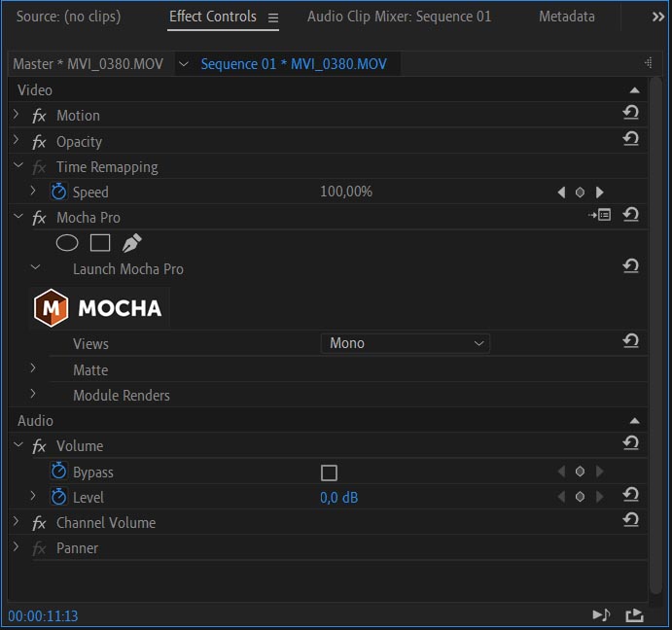
Task: Reset the Motion effect
Action: point(631,113)
